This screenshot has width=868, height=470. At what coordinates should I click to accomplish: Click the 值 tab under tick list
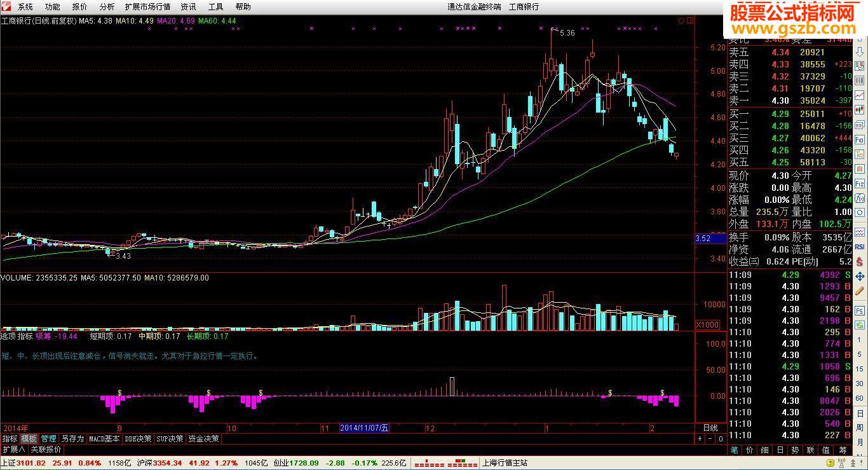[826, 450]
